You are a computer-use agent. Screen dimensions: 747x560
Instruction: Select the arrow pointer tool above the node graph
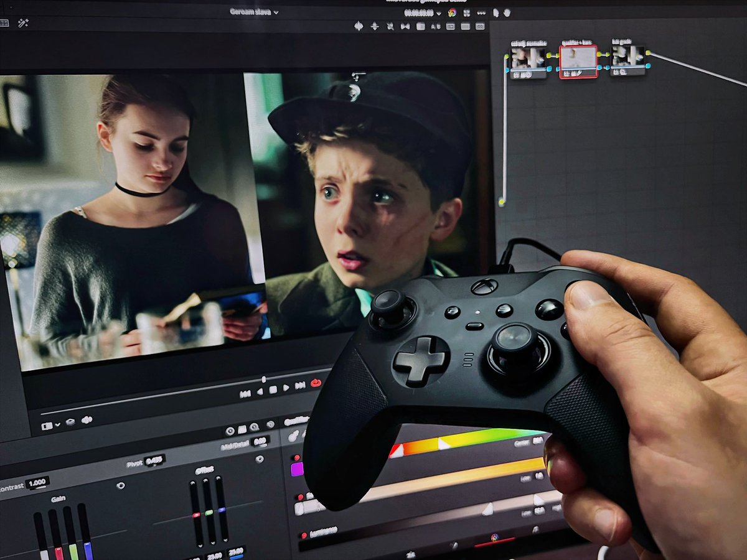coord(496,12)
